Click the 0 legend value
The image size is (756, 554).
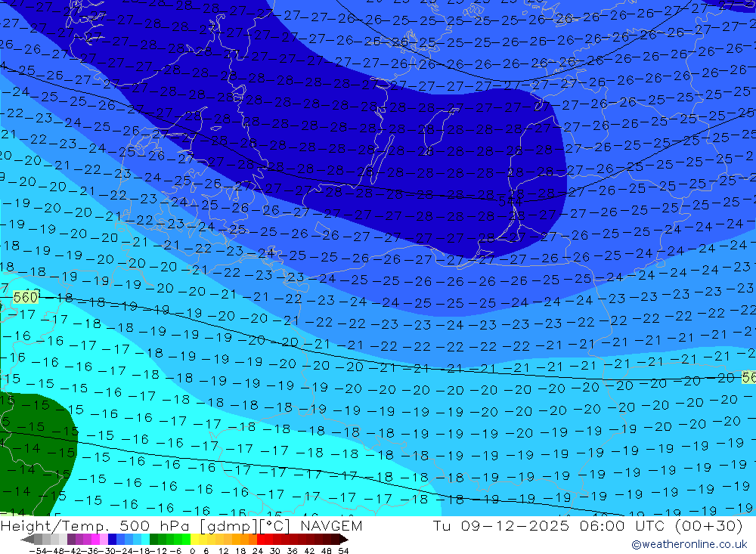point(192,551)
